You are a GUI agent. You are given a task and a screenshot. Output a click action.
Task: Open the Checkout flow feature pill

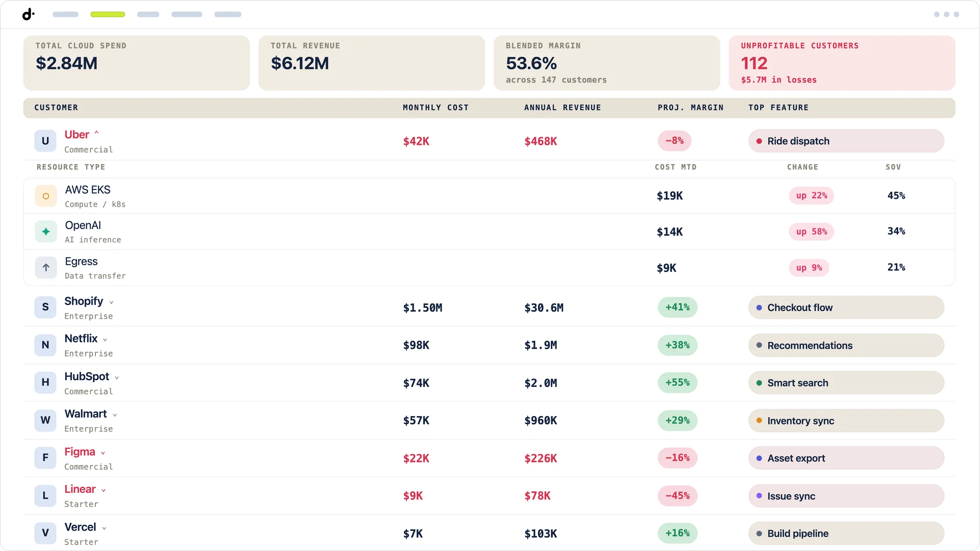846,308
